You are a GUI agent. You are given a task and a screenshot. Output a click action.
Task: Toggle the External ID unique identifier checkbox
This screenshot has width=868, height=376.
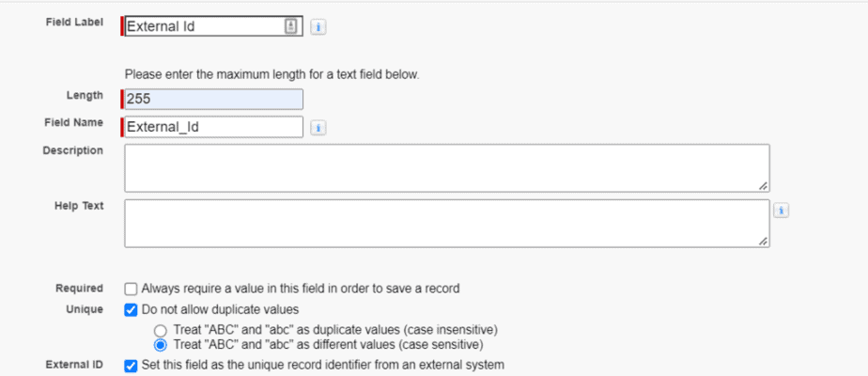(131, 366)
